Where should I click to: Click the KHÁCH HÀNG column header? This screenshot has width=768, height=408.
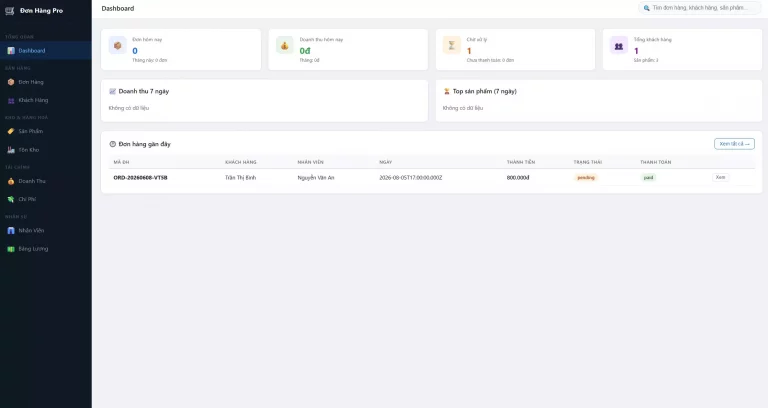(x=240, y=162)
